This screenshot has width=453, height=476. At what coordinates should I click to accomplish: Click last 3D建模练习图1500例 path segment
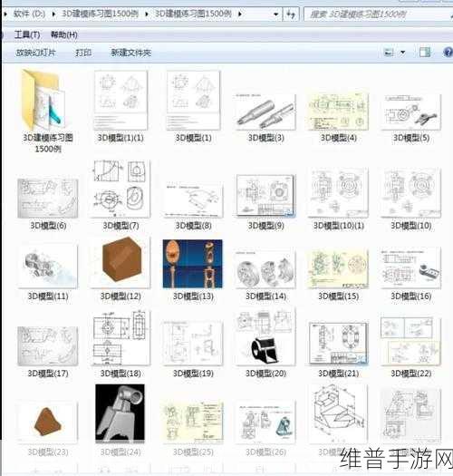click(193, 14)
